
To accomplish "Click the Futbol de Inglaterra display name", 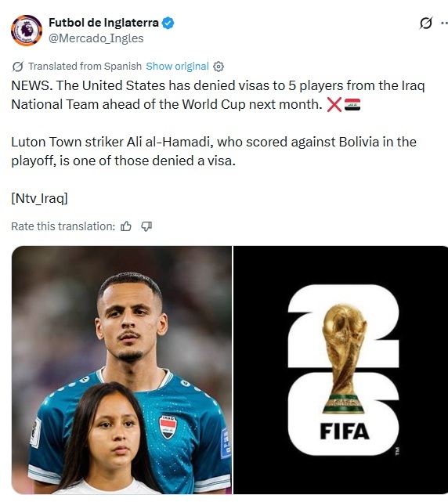I will 103,23.
